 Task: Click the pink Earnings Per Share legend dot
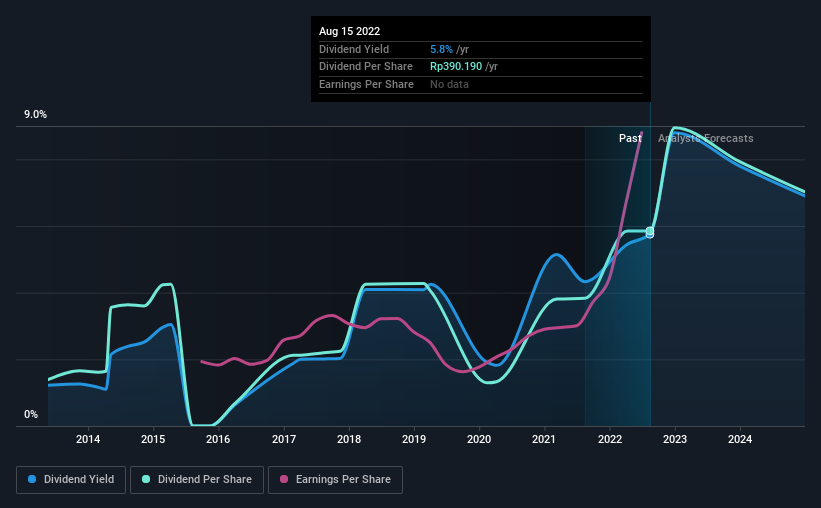coord(284,479)
